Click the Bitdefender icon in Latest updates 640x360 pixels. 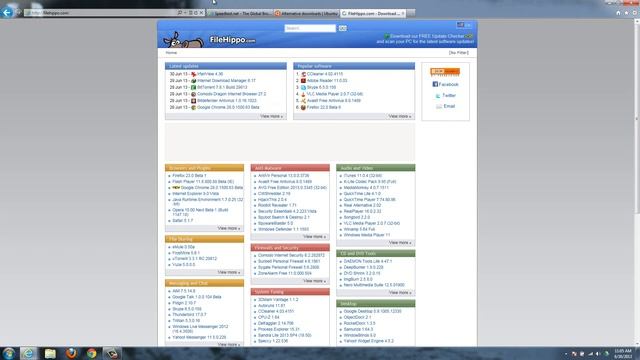point(193,100)
